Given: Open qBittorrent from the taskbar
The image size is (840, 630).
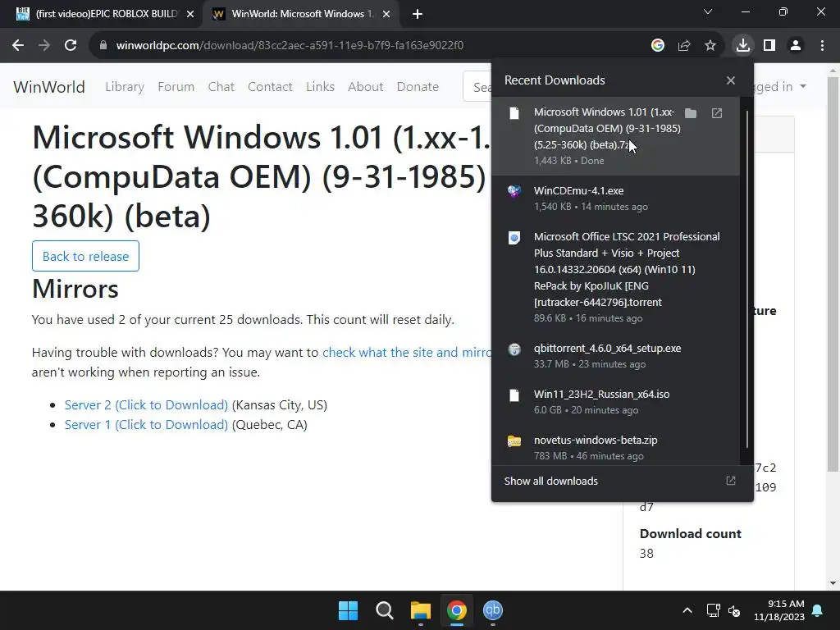Looking at the screenshot, I should click(493, 610).
